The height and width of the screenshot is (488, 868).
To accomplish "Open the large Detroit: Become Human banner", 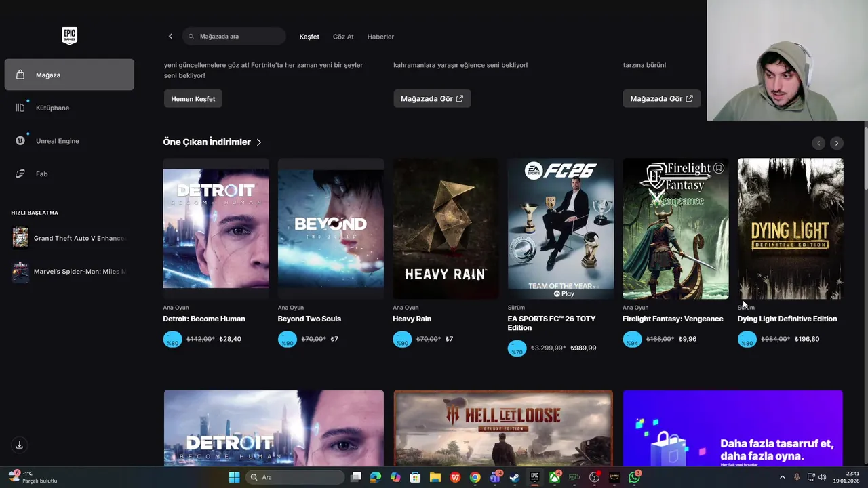I will tap(274, 428).
